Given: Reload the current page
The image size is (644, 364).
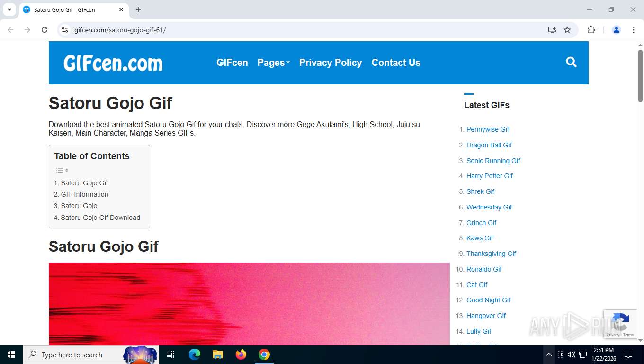Looking at the screenshot, I should coord(45,30).
